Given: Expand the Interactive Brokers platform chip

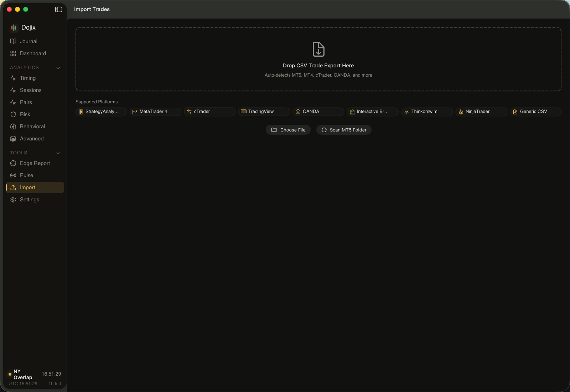Looking at the screenshot, I should tap(373, 112).
